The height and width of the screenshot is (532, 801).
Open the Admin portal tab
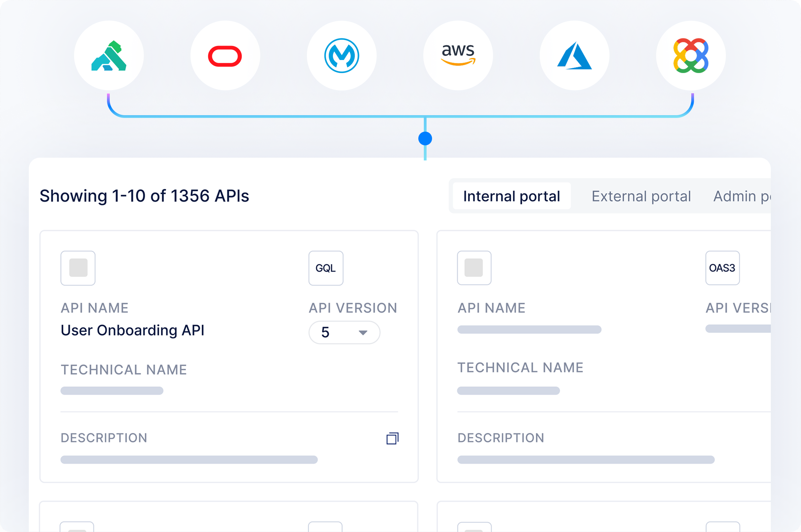(x=741, y=196)
